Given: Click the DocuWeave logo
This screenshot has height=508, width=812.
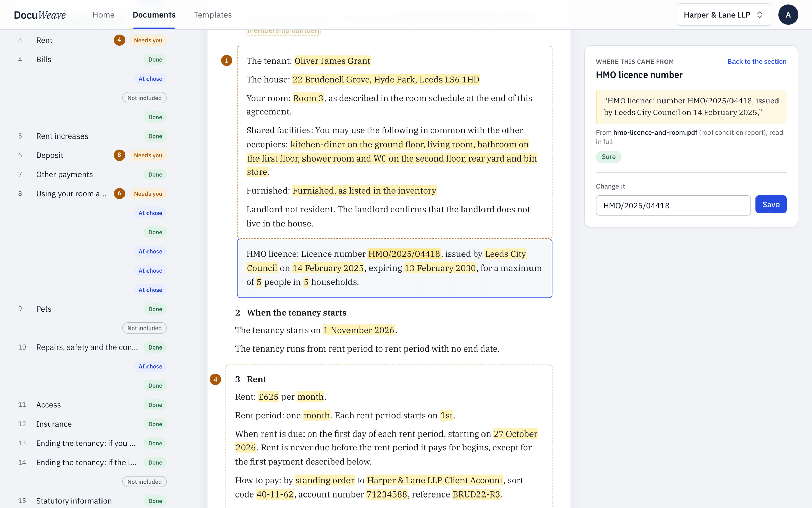Looking at the screenshot, I should 40,15.
